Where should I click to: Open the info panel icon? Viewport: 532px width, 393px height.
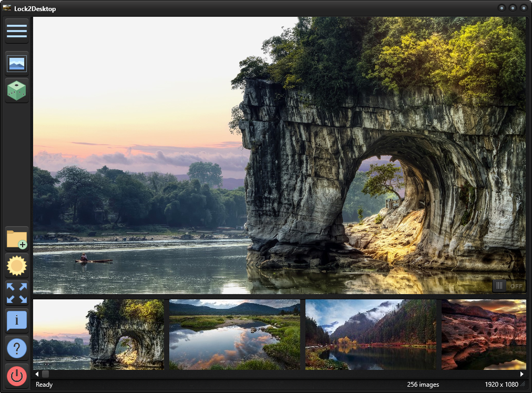click(16, 320)
